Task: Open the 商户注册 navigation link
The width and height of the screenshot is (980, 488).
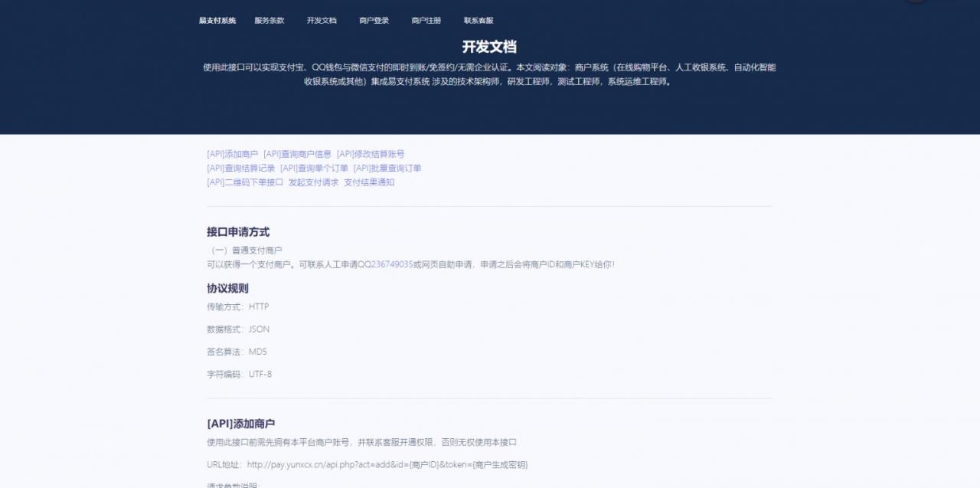Action: coord(426,21)
